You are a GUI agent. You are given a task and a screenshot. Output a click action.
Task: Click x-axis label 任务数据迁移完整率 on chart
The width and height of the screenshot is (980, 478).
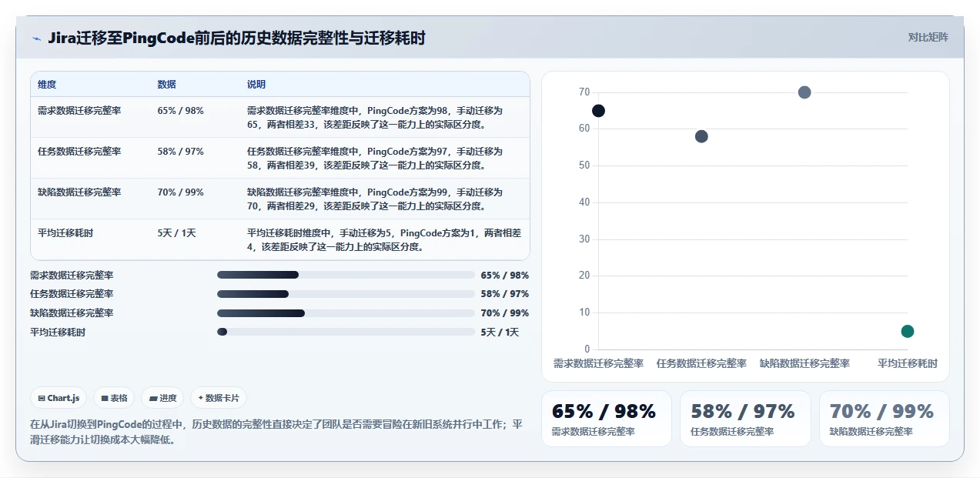coord(701,363)
